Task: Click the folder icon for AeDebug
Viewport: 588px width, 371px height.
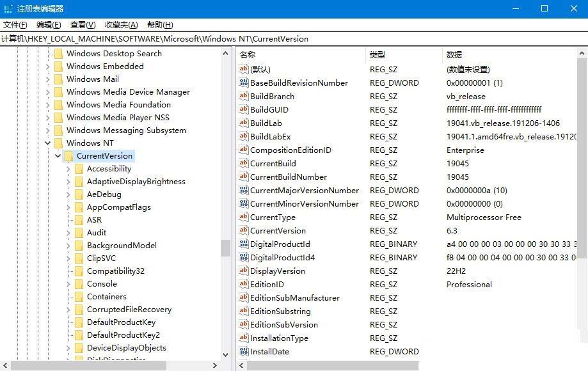Action: (x=79, y=194)
